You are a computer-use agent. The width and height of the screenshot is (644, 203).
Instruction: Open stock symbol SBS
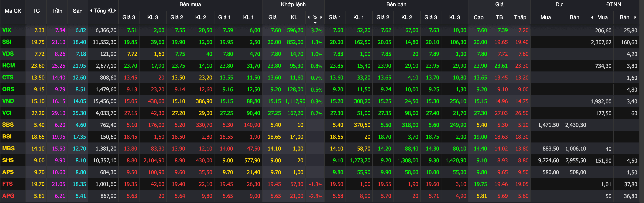[8, 125]
